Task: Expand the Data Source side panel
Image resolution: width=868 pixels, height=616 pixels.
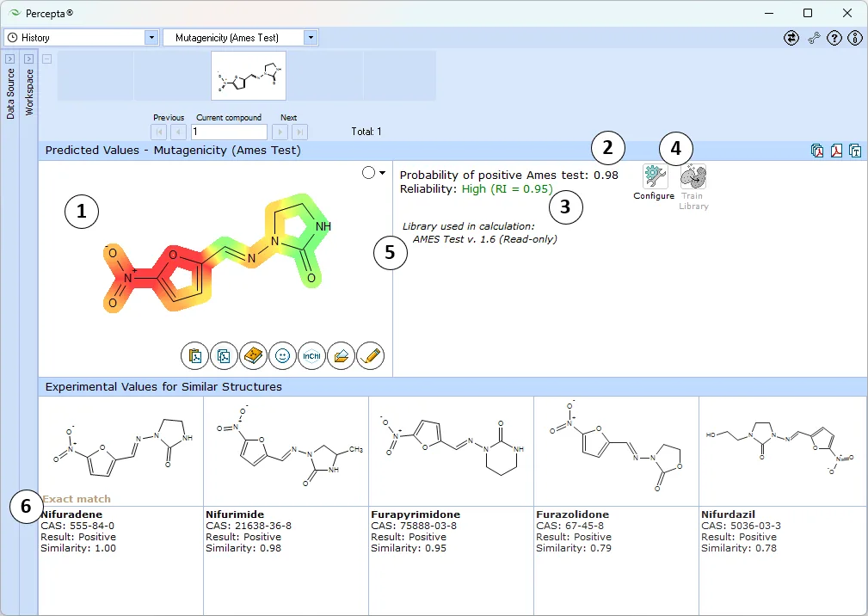Action: pyautogui.click(x=10, y=59)
